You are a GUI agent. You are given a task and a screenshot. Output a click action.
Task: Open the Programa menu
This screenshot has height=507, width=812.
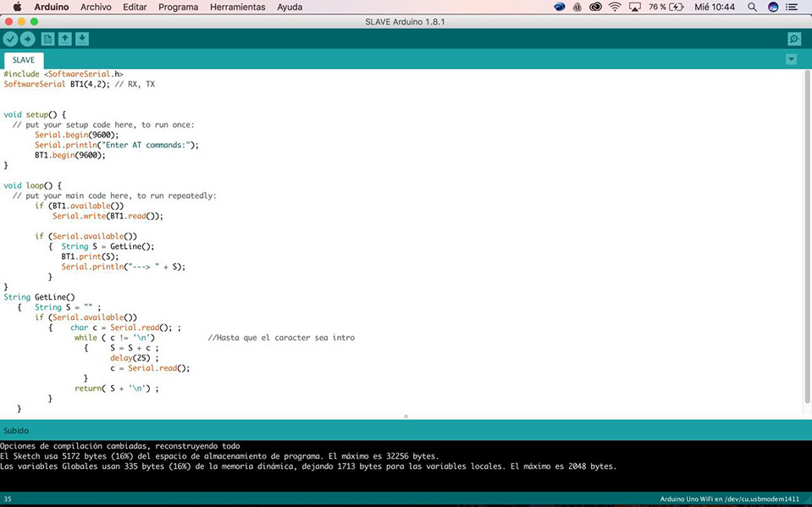(x=178, y=7)
